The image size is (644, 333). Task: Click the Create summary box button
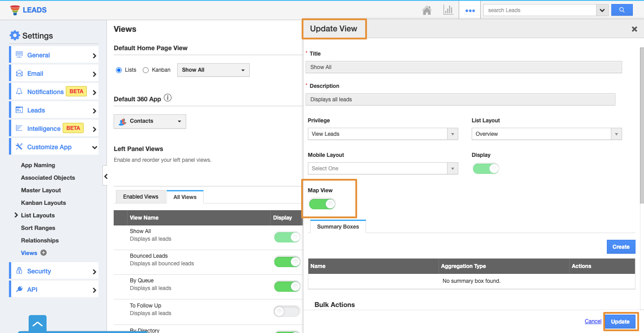tap(621, 247)
